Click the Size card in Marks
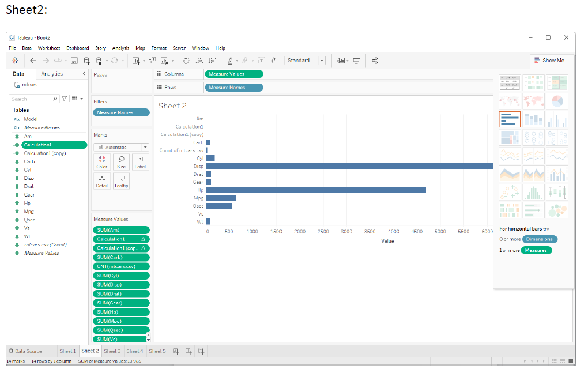 pos(121,162)
